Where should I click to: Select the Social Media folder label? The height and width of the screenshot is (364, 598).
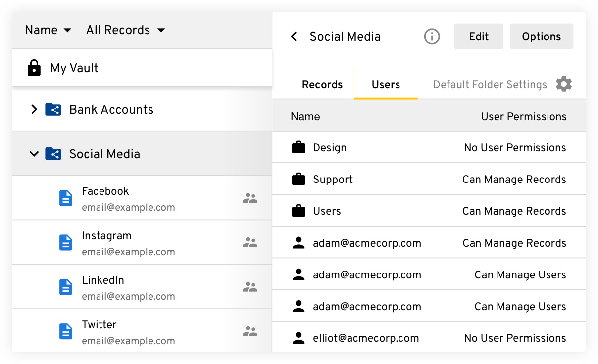tap(104, 154)
